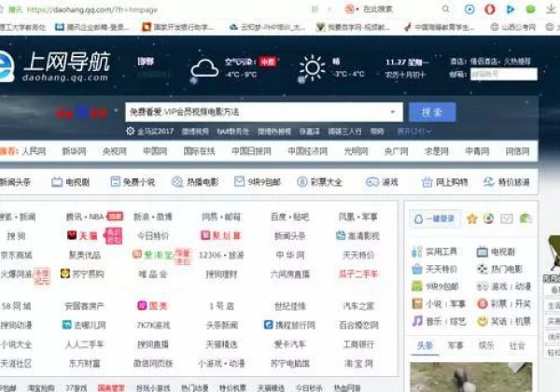Click the 音乐 music note icon
Screen dimensions: 560x392
pyautogui.click(x=417, y=321)
